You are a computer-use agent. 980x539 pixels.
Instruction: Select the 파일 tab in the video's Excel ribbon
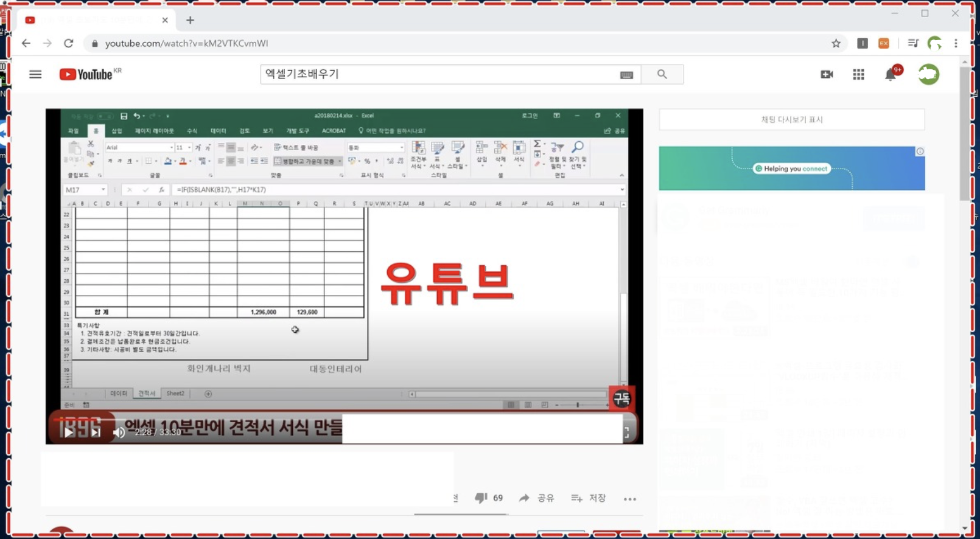tap(74, 131)
